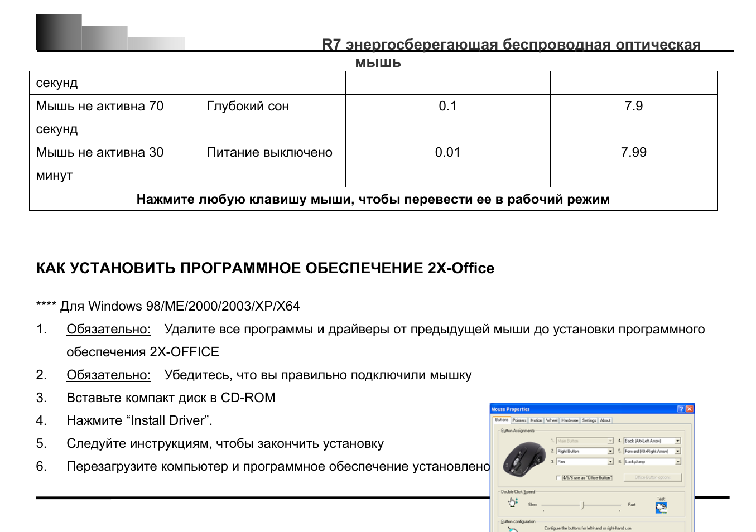This screenshot has width=756, height=532.
Task: Open the Buttons tab in Mouse Properties
Action: (x=502, y=420)
